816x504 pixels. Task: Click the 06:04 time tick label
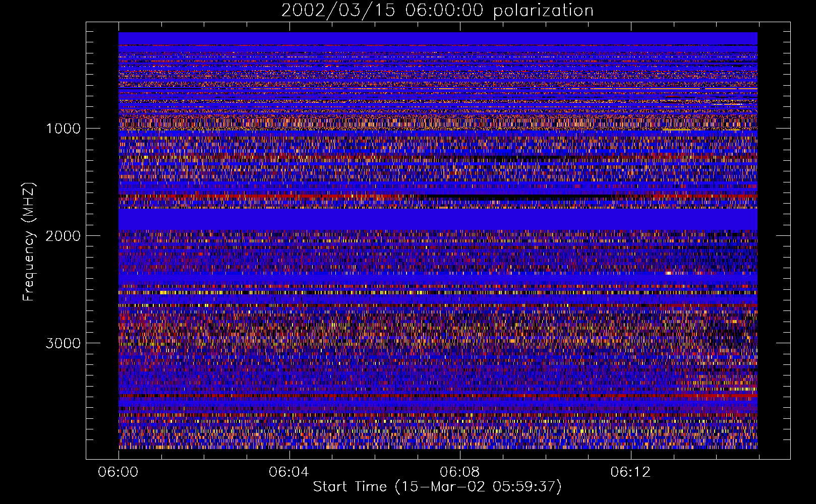pyautogui.click(x=288, y=472)
